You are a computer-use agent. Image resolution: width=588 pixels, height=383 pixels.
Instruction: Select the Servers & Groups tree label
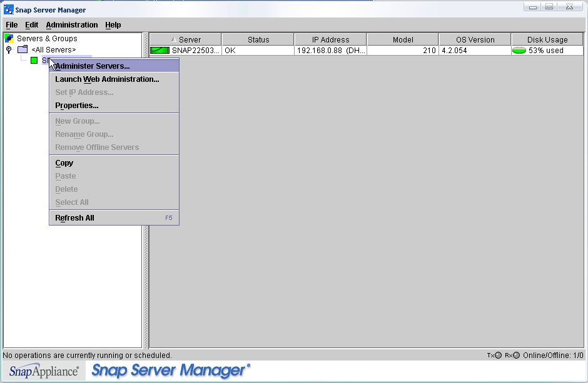(x=47, y=39)
